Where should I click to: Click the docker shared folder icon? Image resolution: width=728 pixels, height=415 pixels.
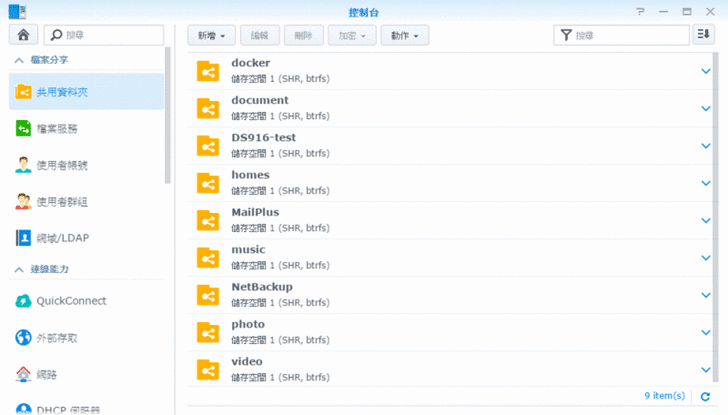208,71
